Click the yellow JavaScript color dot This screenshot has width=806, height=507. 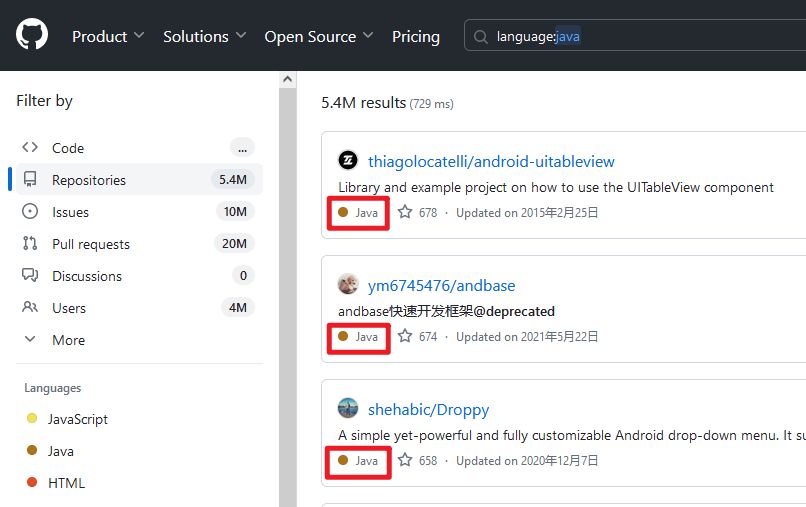click(x=32, y=418)
